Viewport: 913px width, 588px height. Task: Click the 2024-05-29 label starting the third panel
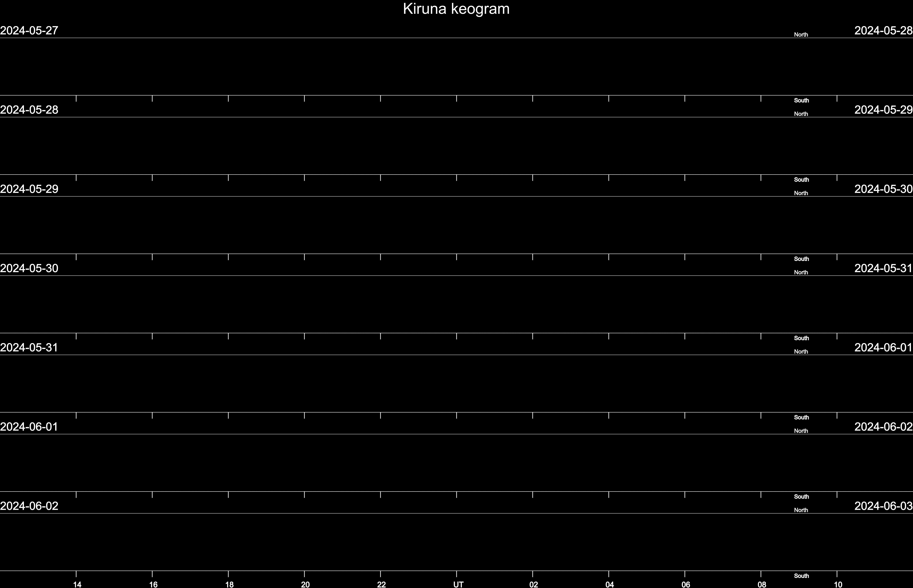tap(29, 189)
